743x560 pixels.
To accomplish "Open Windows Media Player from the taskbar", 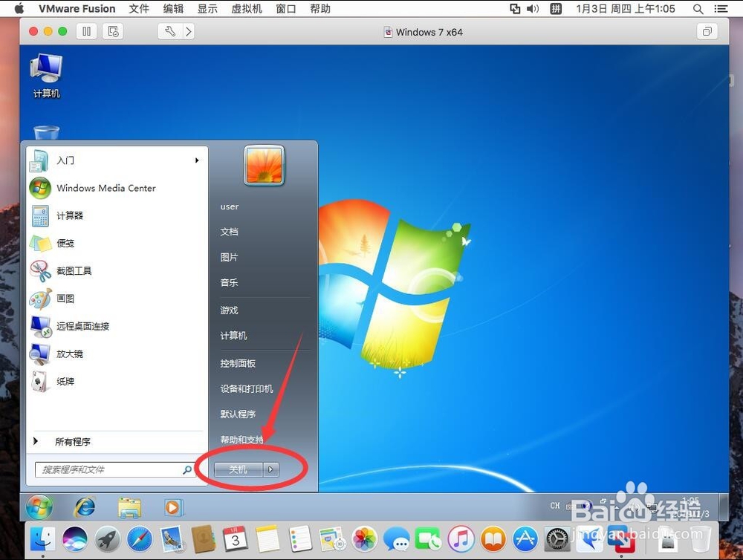I will [x=172, y=507].
